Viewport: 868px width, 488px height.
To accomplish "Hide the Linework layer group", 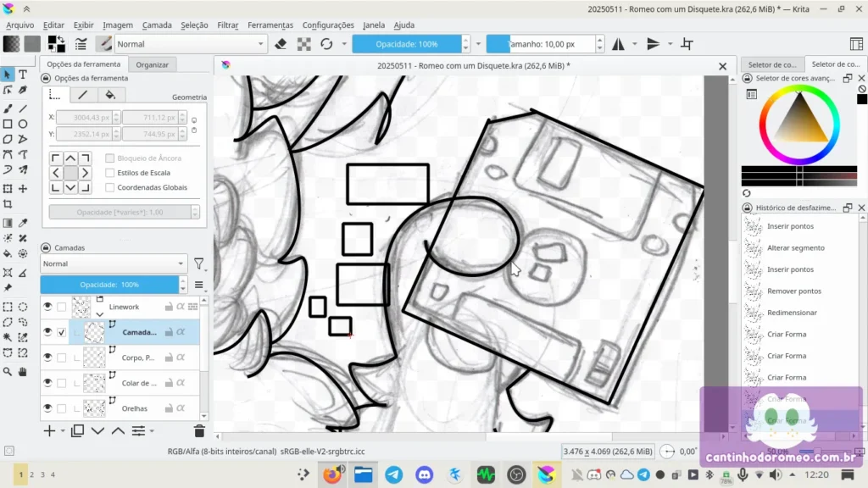I will point(47,307).
